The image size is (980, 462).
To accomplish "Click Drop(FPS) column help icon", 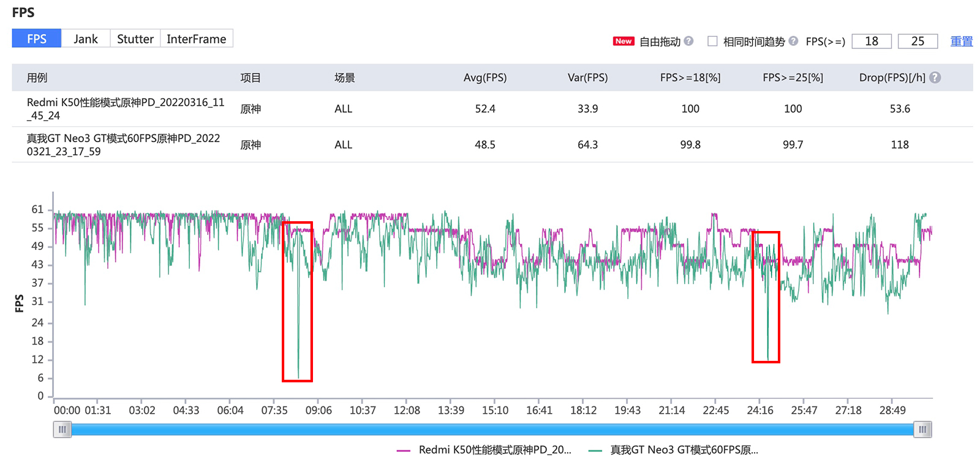I will coord(935,78).
